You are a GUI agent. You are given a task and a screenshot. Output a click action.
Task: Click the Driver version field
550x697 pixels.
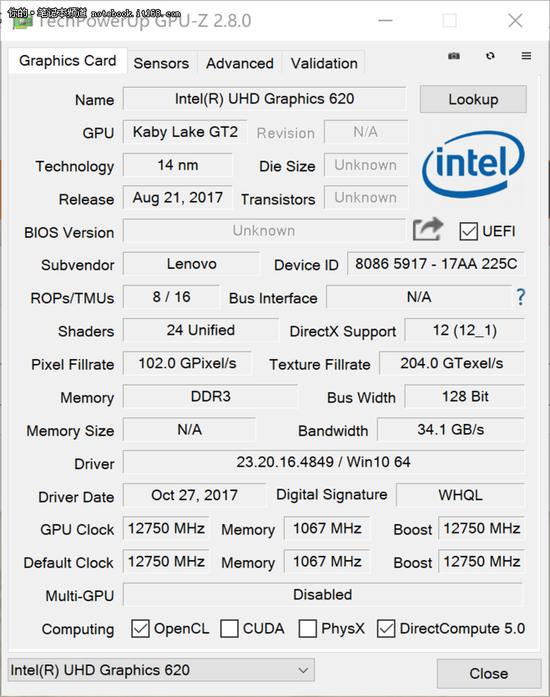[323, 462]
